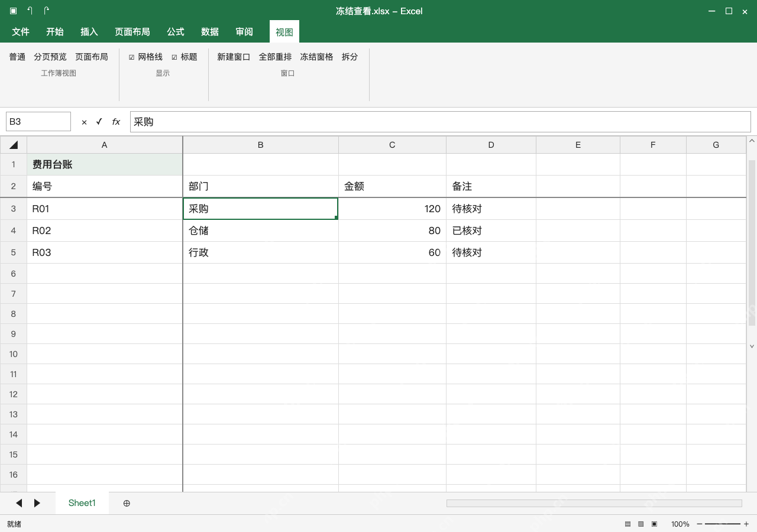Viewport: 757px width, 532px height.
Task: Open the insert function fx dialog
Action: [x=116, y=122]
